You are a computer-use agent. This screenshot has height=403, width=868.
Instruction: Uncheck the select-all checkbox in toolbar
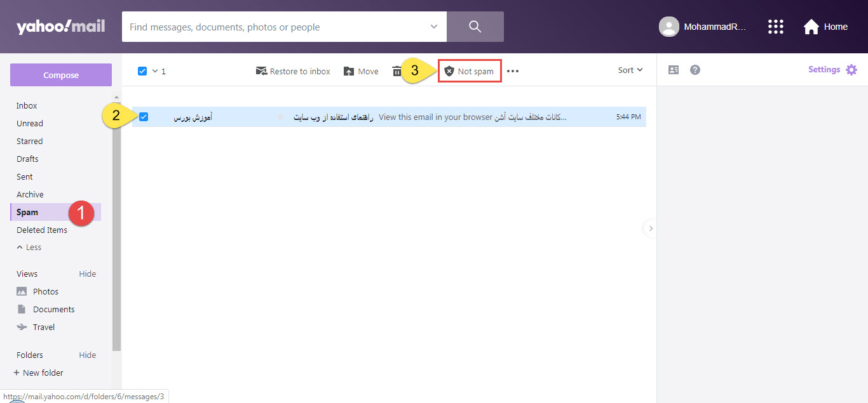pyautogui.click(x=142, y=71)
